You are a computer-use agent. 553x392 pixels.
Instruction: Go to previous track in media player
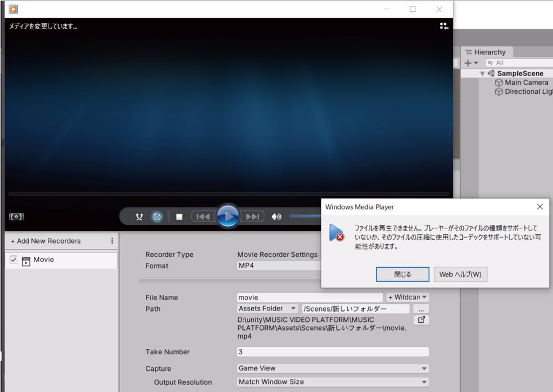coord(203,217)
